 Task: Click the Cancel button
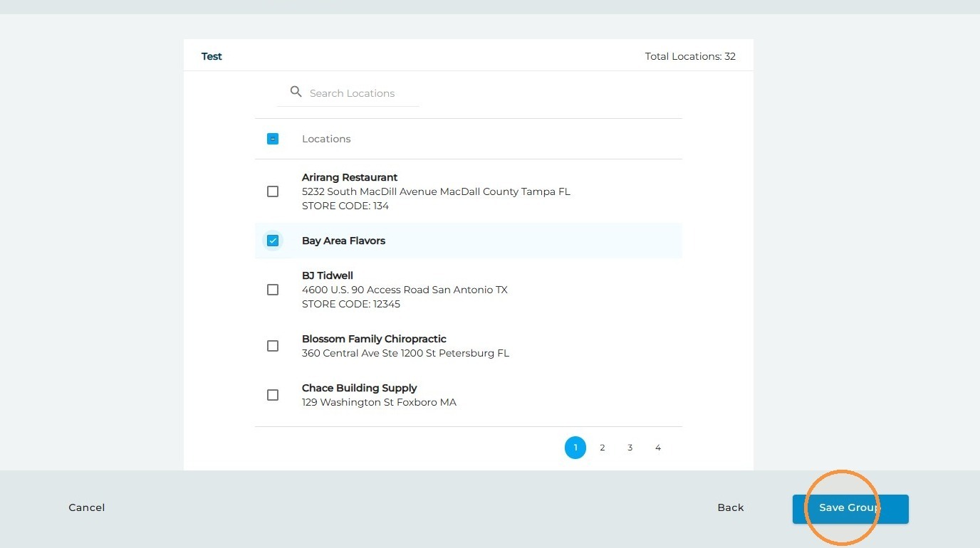point(87,507)
